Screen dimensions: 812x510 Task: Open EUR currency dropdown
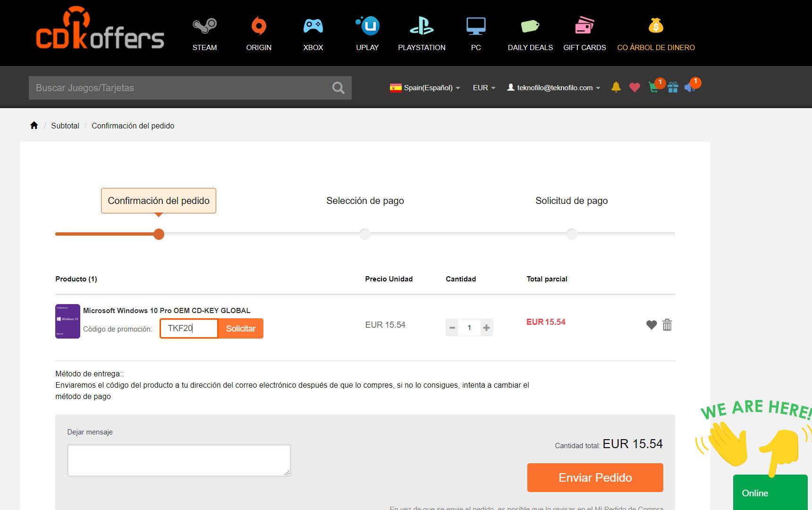[x=484, y=88]
